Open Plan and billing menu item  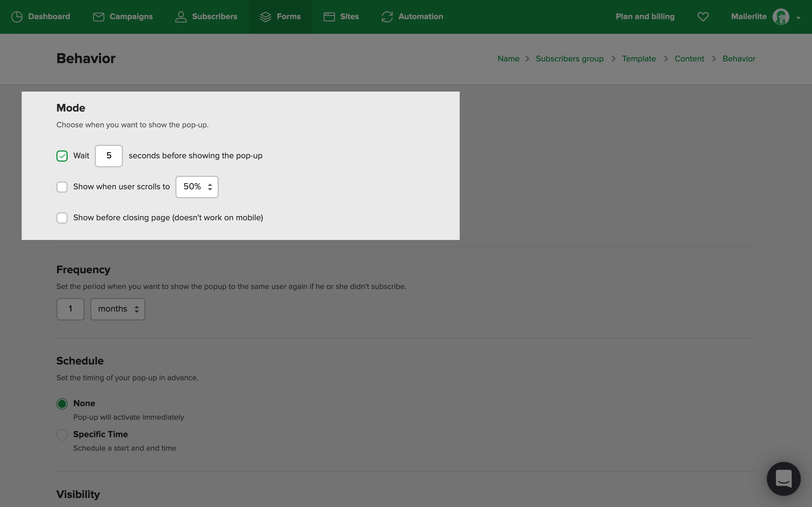(x=645, y=16)
